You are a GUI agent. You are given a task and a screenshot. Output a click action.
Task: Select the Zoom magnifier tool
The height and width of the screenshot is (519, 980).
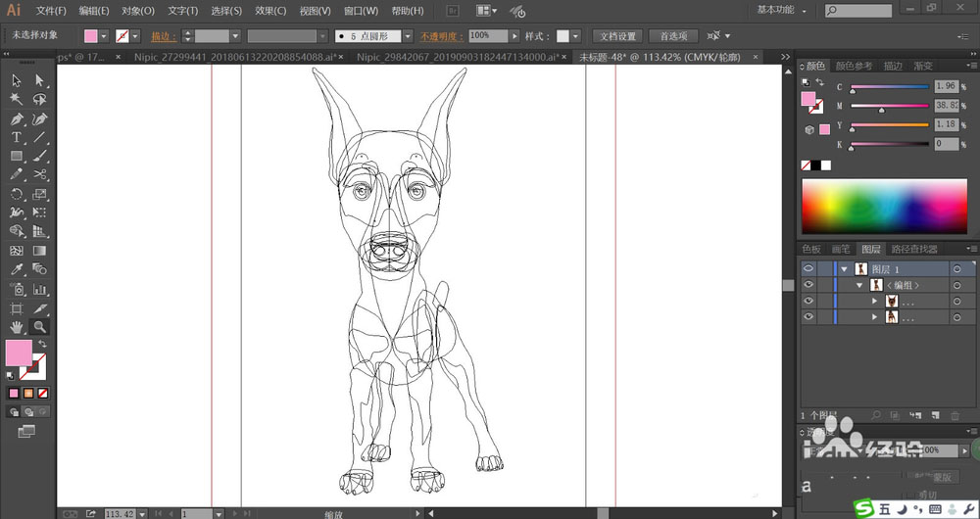point(39,327)
